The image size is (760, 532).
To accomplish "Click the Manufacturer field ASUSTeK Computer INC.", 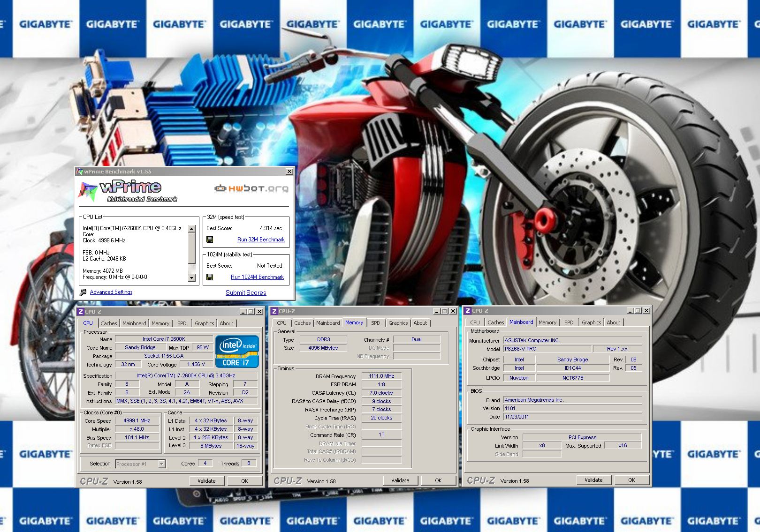I will pos(572,340).
